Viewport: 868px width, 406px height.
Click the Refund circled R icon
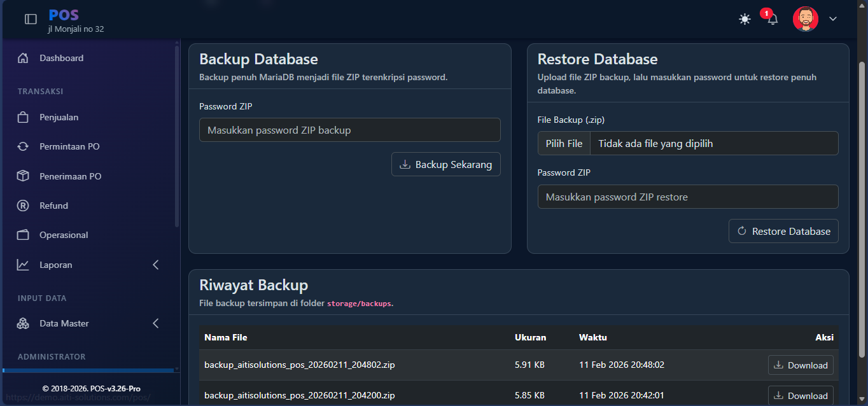point(23,206)
